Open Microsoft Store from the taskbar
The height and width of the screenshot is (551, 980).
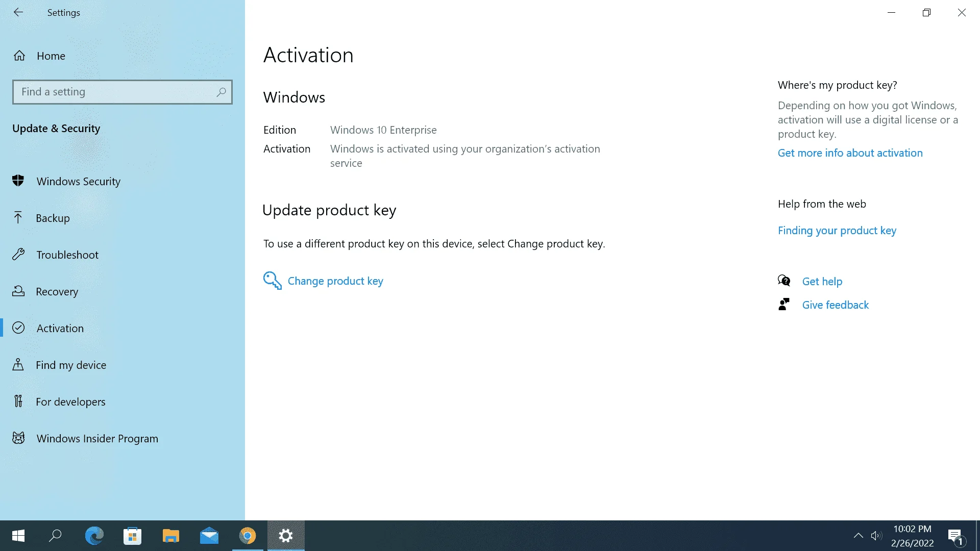coord(132,536)
